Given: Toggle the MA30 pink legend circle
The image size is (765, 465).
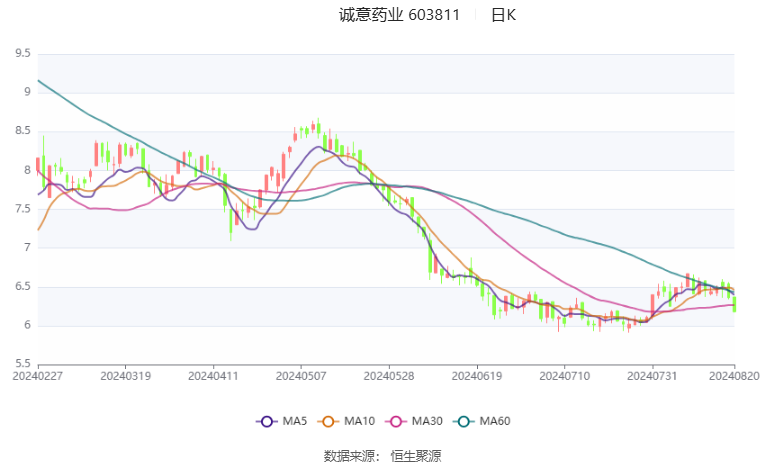Looking at the screenshot, I should pyautogui.click(x=396, y=422).
